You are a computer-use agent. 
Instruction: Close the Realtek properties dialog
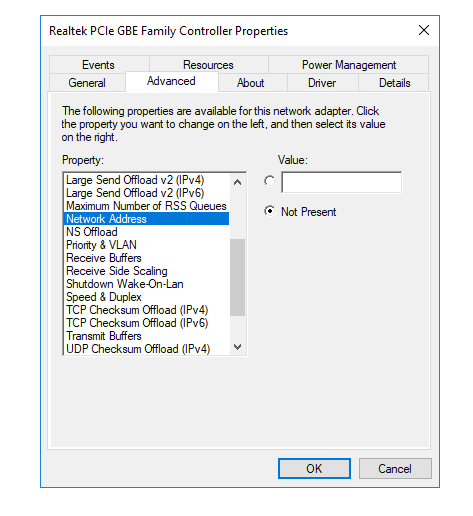(x=424, y=30)
